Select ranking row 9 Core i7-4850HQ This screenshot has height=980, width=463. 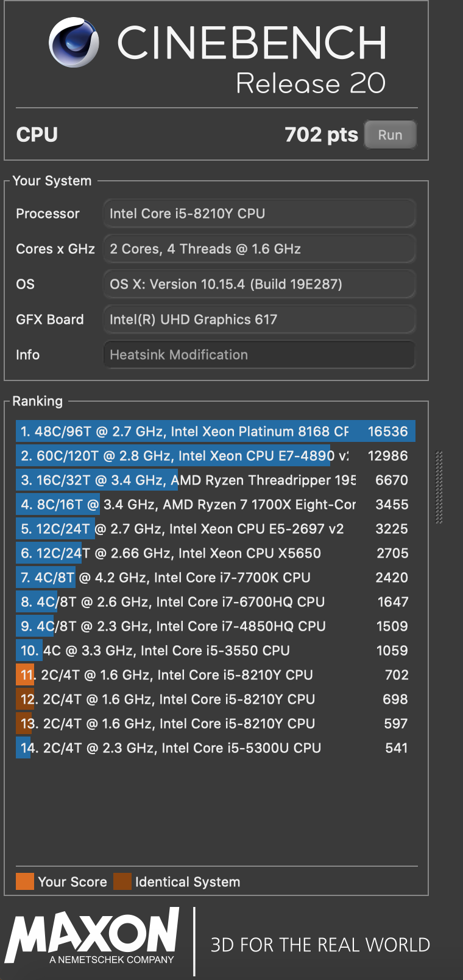(216, 626)
